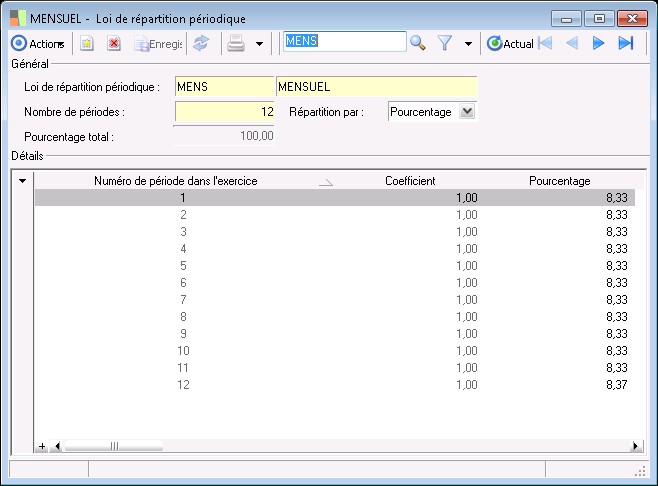
Task: Open the grid options dropdown arrow
Action: click(x=22, y=181)
